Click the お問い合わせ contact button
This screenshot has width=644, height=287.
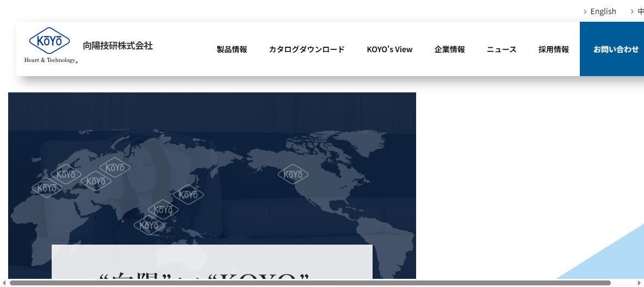(x=612, y=49)
